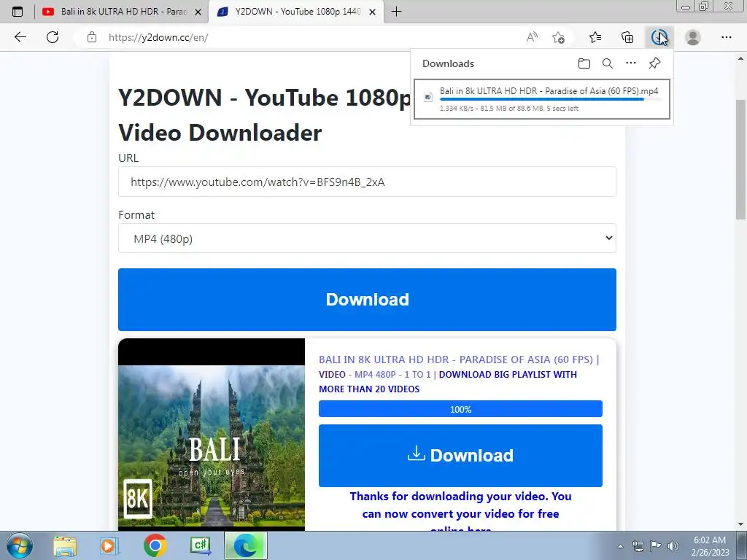This screenshot has height=560, width=747.
Task: Click the download speed status text
Action: coord(508,109)
